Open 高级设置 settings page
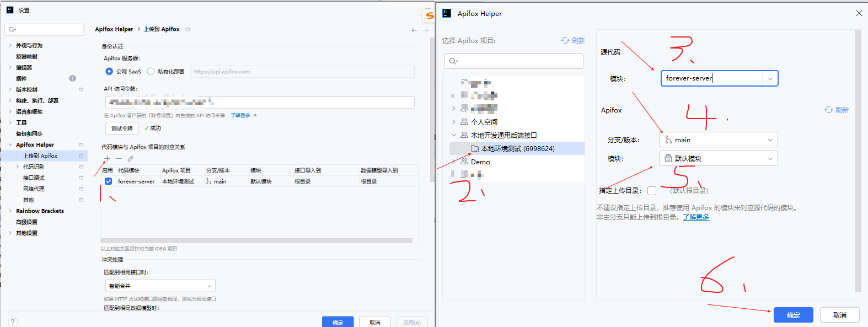The width and height of the screenshot is (868, 327). [26, 222]
